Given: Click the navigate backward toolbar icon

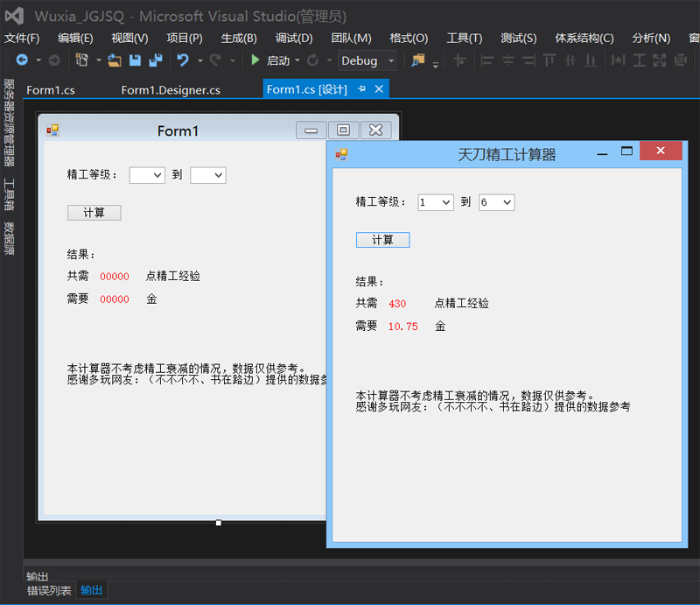Looking at the screenshot, I should click(x=22, y=60).
